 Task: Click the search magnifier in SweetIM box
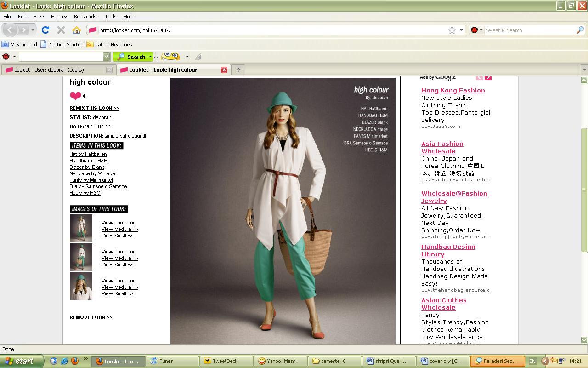[580, 30]
